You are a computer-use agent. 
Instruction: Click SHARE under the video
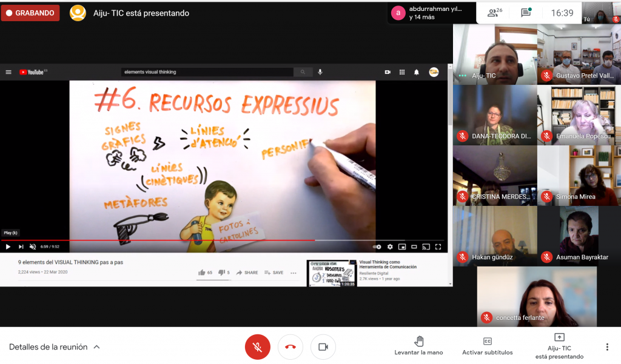tap(247, 273)
